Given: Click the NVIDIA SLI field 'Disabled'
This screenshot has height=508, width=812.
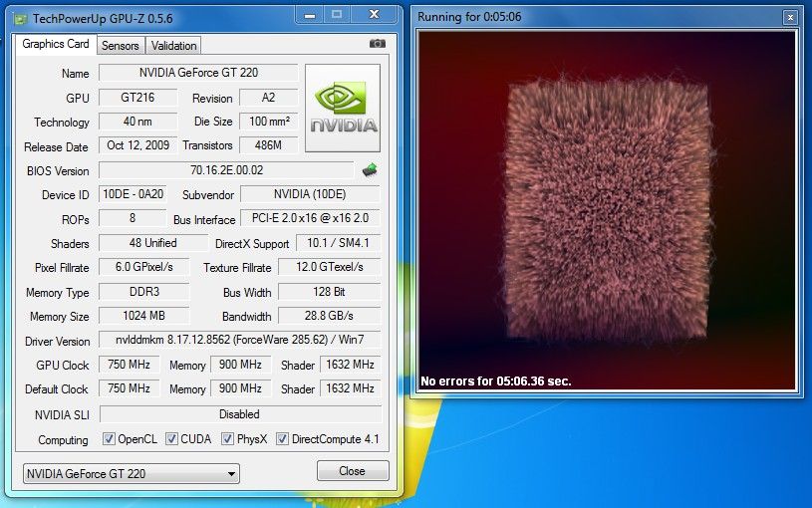Looking at the screenshot, I should (240, 414).
